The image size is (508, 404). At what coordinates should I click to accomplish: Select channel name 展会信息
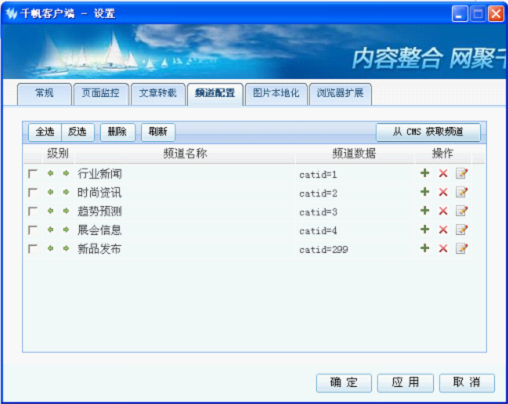click(x=100, y=230)
